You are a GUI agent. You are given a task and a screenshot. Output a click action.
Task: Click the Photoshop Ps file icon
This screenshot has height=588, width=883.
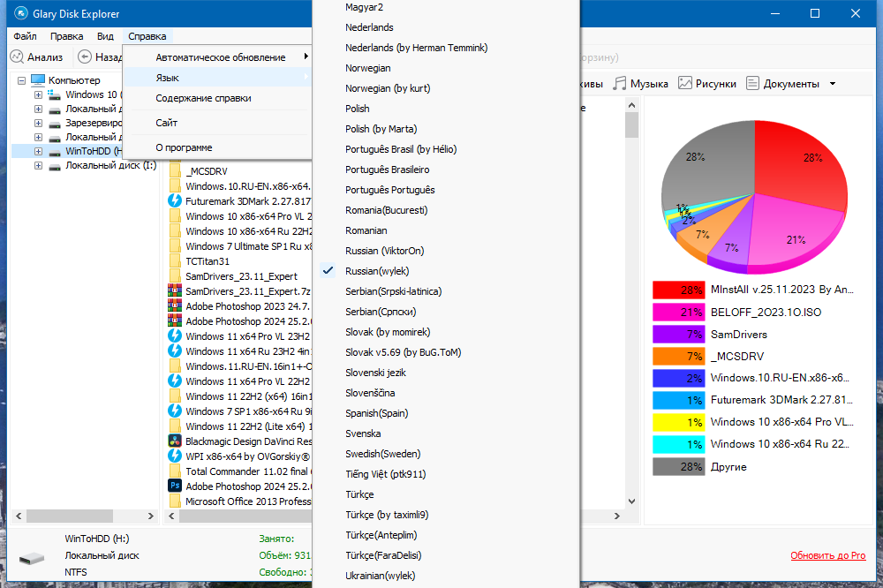click(x=175, y=486)
